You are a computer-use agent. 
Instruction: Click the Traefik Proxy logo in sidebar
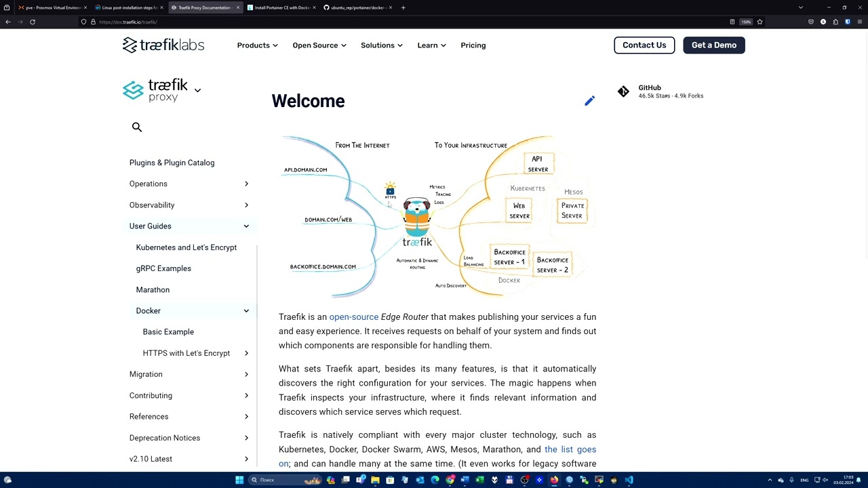click(x=155, y=90)
